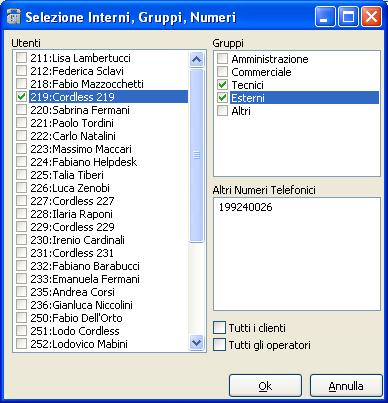Check the Altri group box
The height and width of the screenshot is (403, 388).
coord(222,111)
